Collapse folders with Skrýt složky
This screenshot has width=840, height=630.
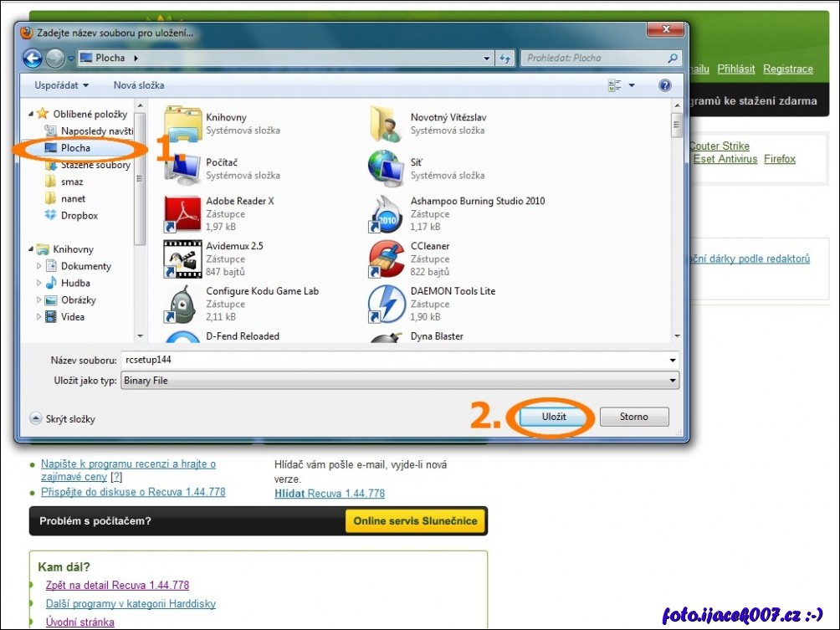point(63,418)
